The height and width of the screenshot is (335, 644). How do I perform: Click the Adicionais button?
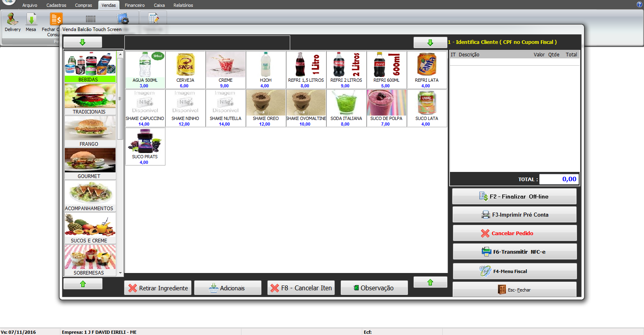click(x=227, y=288)
